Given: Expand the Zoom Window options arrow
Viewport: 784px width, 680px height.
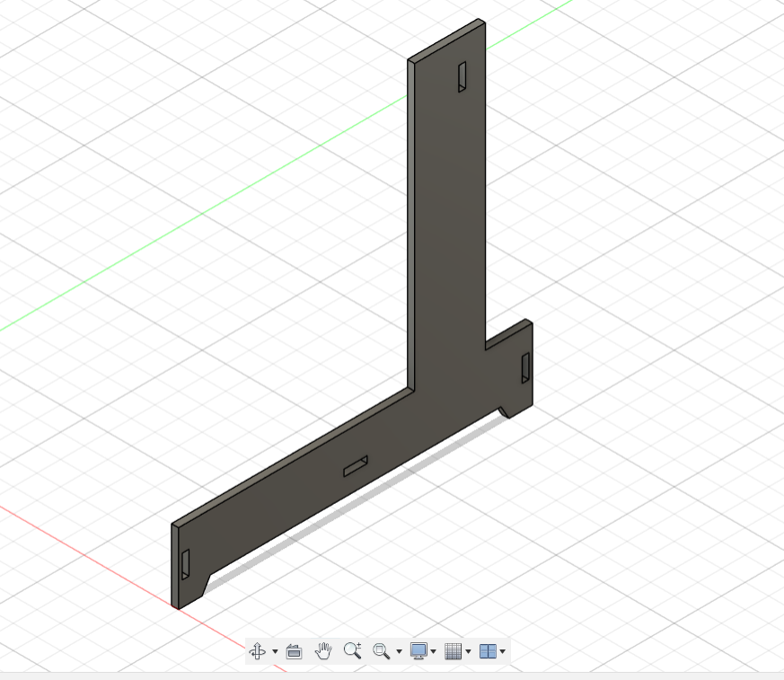Looking at the screenshot, I should (x=399, y=651).
